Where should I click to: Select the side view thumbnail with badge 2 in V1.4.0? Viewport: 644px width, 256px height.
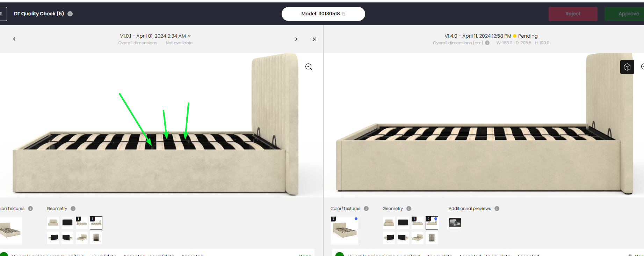tap(432, 223)
